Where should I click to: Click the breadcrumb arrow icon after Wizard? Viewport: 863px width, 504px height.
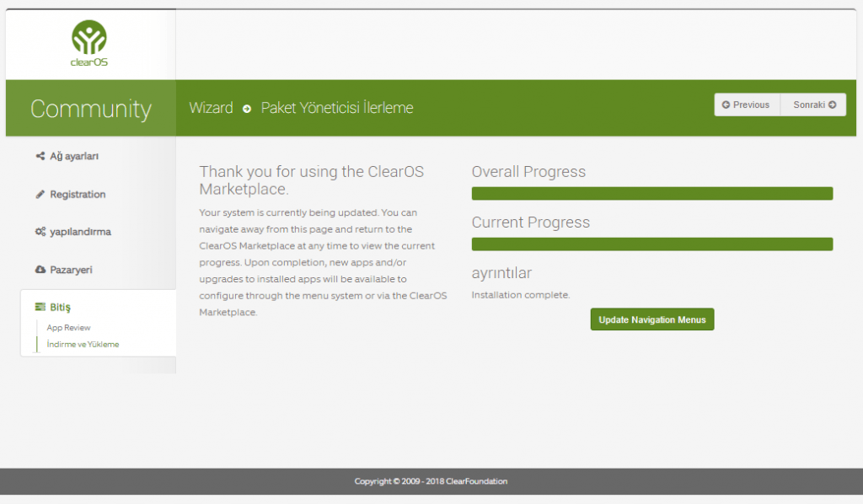(x=247, y=109)
